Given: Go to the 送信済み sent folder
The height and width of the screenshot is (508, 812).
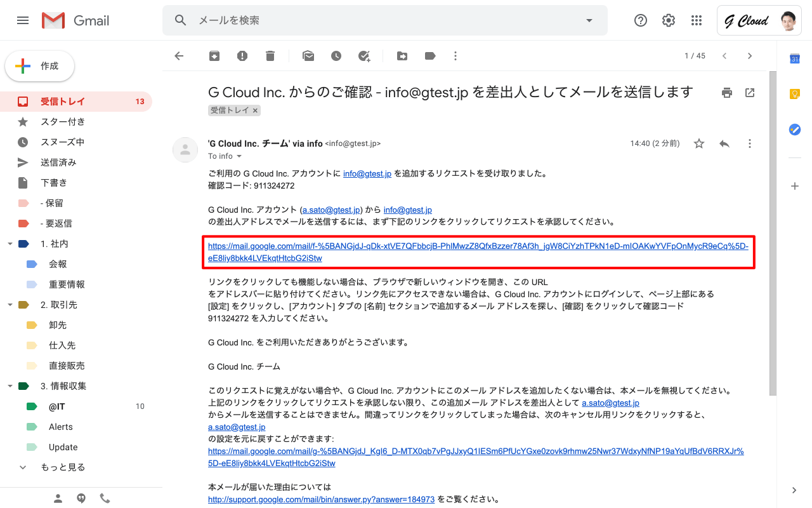Looking at the screenshot, I should (58, 163).
